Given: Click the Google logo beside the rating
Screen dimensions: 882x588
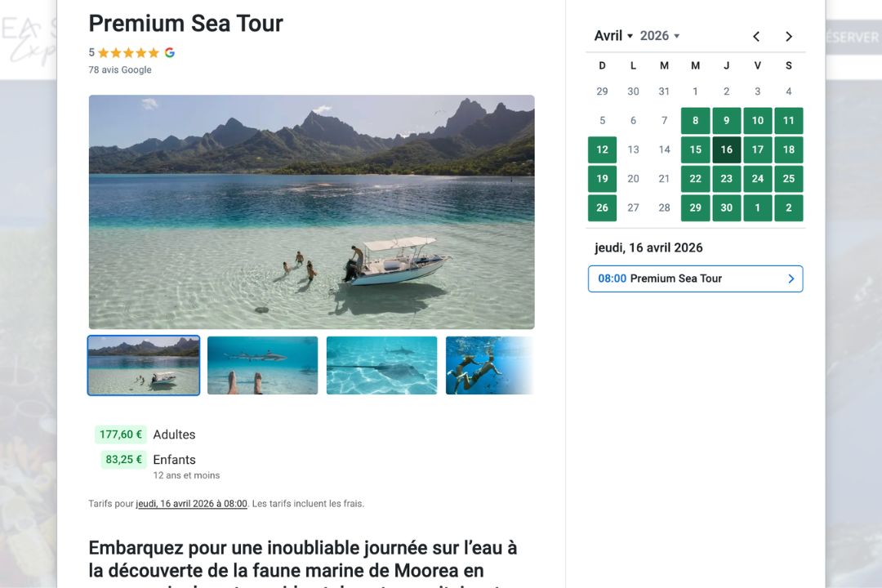Looking at the screenshot, I should click(170, 52).
